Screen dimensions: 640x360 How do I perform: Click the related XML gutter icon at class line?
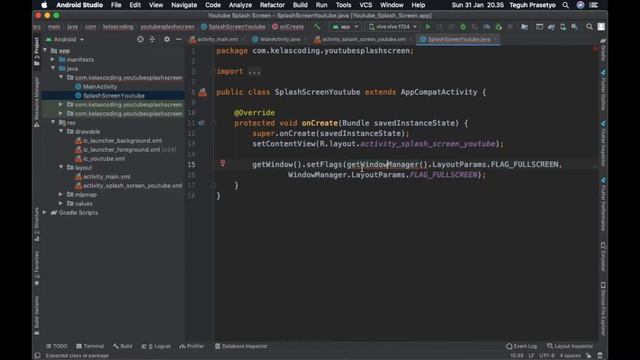(202, 92)
